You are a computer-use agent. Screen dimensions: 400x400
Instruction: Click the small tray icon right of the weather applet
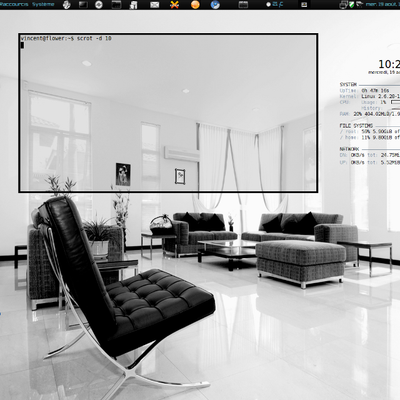tap(304, 5)
